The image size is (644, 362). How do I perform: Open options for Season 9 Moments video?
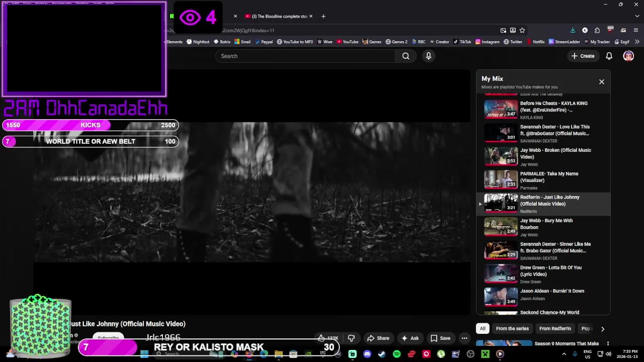click(608, 344)
